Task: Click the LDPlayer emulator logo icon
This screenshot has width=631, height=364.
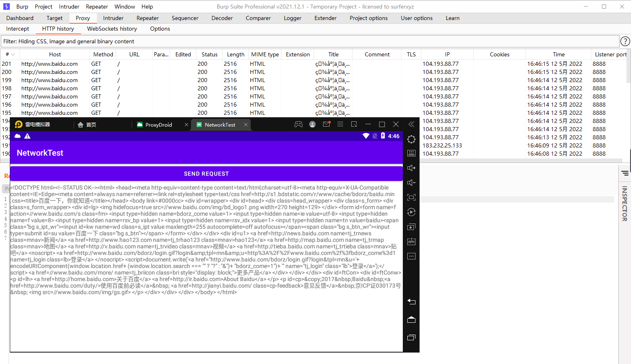Action: point(19,124)
